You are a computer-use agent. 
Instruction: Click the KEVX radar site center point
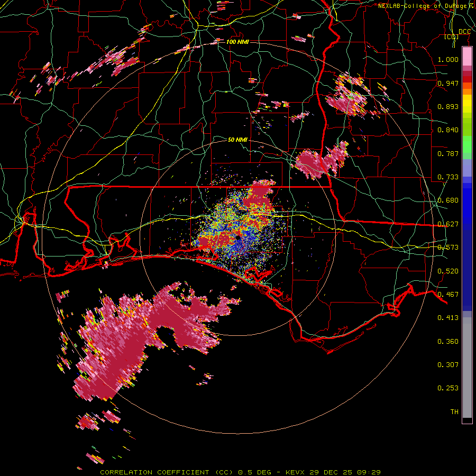tap(237, 238)
